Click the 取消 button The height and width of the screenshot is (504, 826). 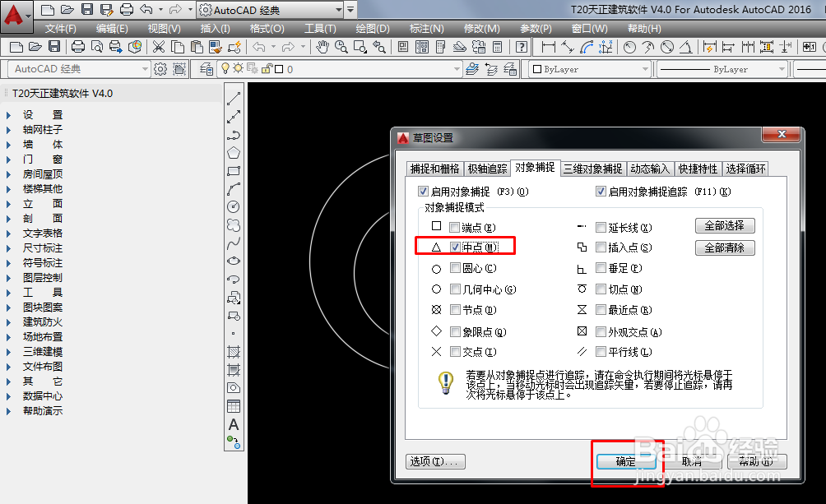point(692,462)
